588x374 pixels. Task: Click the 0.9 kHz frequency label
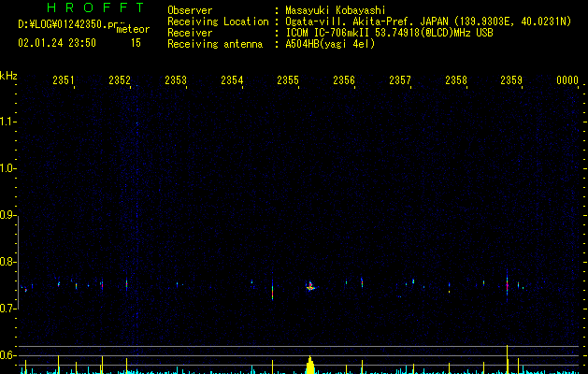point(7,215)
